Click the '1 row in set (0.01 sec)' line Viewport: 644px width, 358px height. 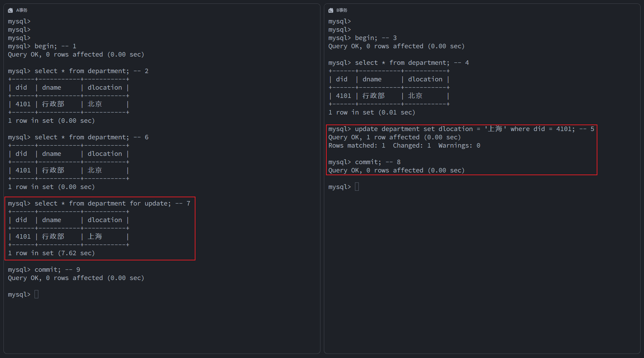(372, 112)
